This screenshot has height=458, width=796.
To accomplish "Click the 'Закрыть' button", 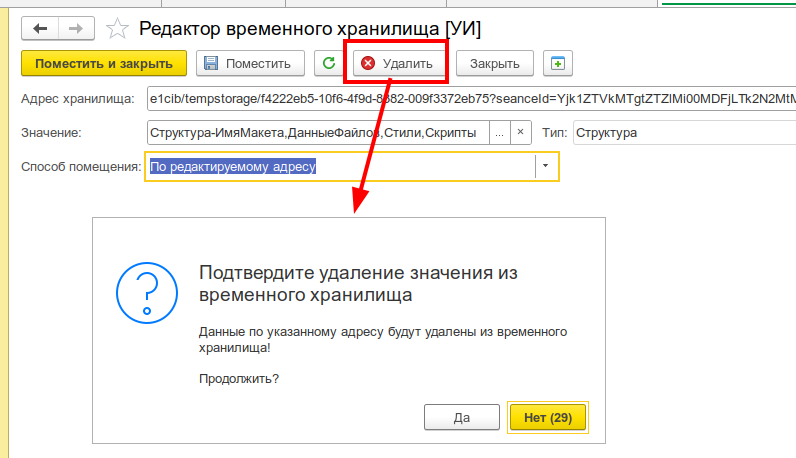I will tap(494, 63).
